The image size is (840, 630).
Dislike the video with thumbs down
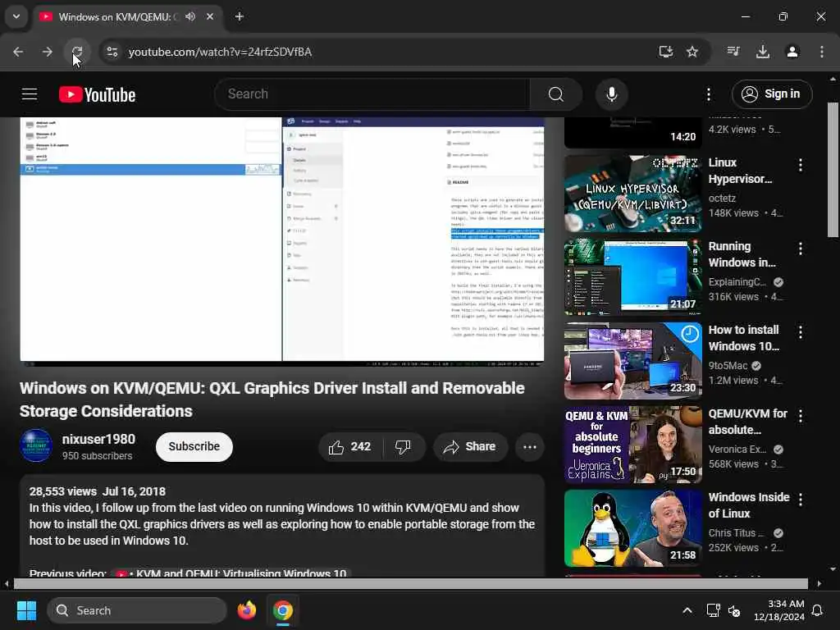click(x=404, y=447)
